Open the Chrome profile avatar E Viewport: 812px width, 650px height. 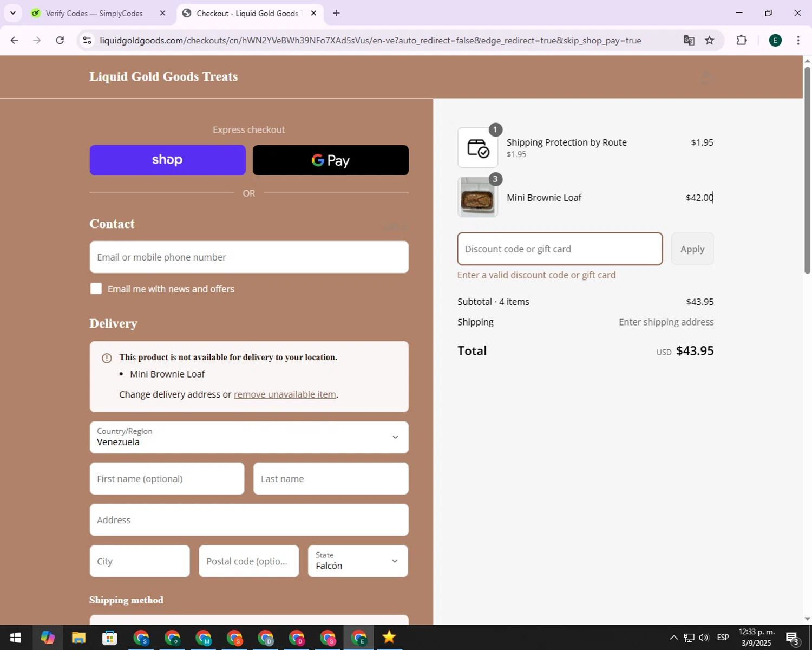[775, 40]
